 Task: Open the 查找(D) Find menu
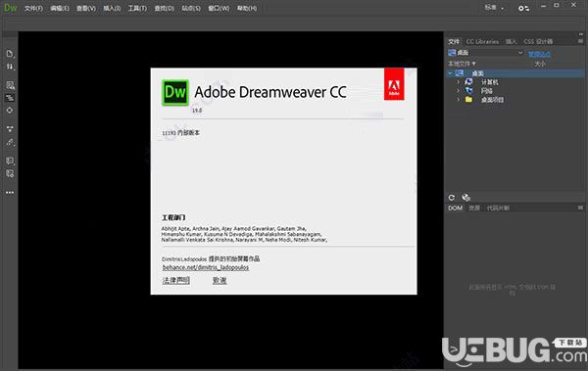(x=165, y=8)
